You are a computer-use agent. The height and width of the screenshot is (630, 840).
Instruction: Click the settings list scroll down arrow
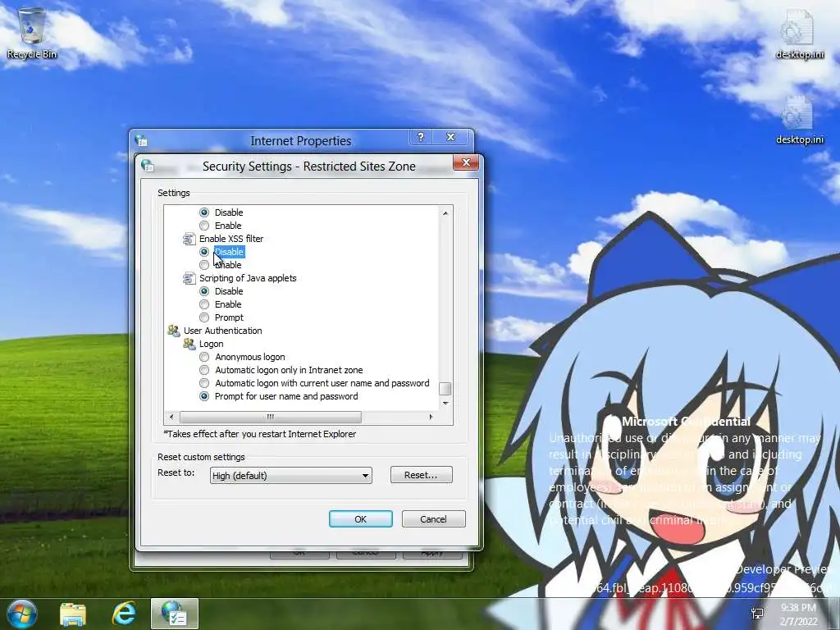[445, 403]
